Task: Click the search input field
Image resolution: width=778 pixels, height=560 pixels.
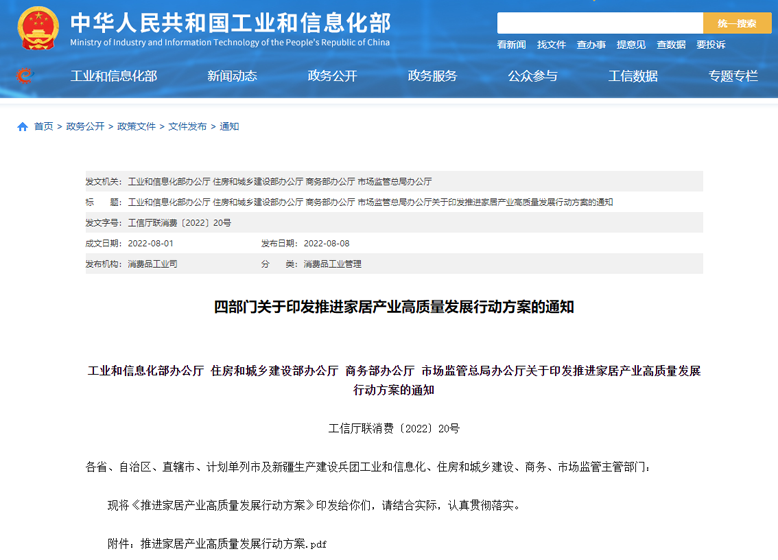Action: point(600,23)
